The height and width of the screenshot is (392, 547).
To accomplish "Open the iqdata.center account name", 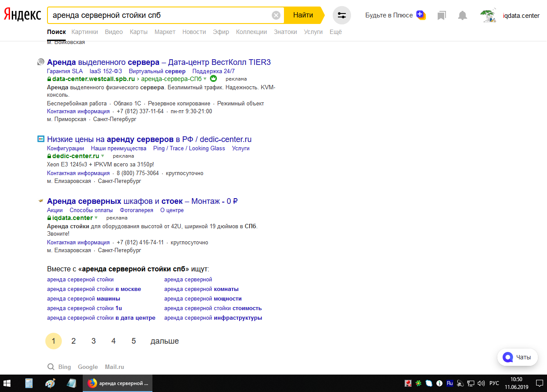I will pyautogui.click(x=521, y=16).
